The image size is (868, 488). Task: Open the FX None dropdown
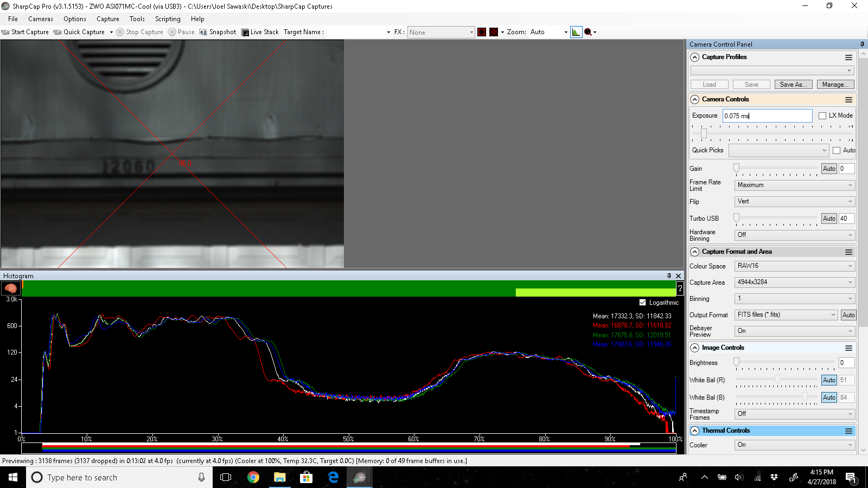pyautogui.click(x=441, y=32)
